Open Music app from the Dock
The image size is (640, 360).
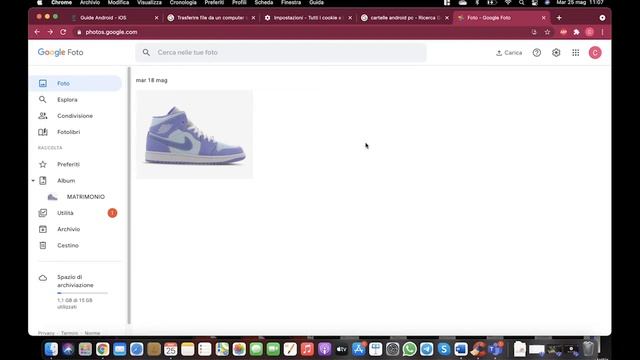tap(307, 349)
